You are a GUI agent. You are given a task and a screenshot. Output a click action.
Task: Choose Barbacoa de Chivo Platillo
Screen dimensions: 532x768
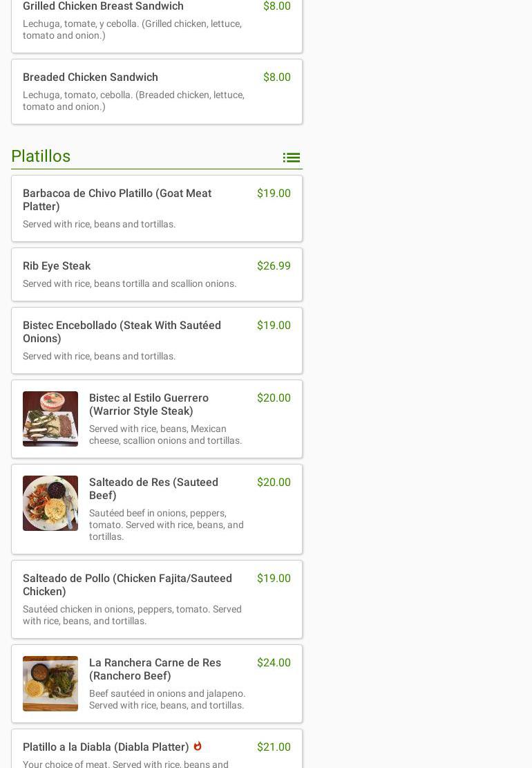click(x=117, y=200)
